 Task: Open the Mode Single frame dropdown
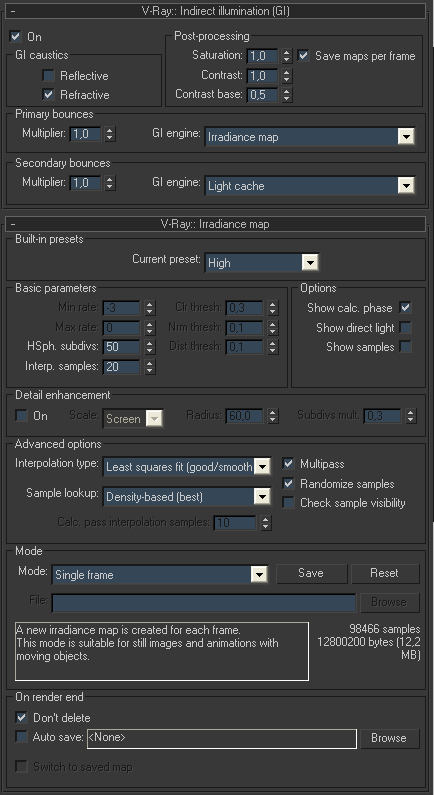pos(160,574)
